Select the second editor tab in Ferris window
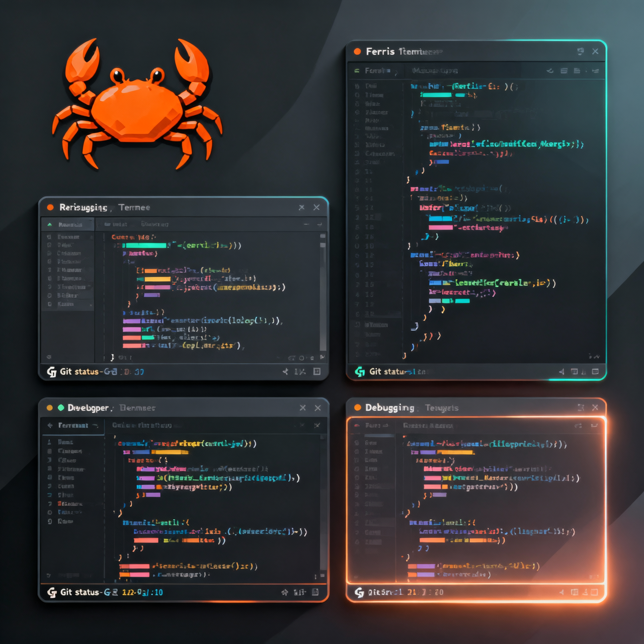The height and width of the screenshot is (644, 644). (435, 71)
